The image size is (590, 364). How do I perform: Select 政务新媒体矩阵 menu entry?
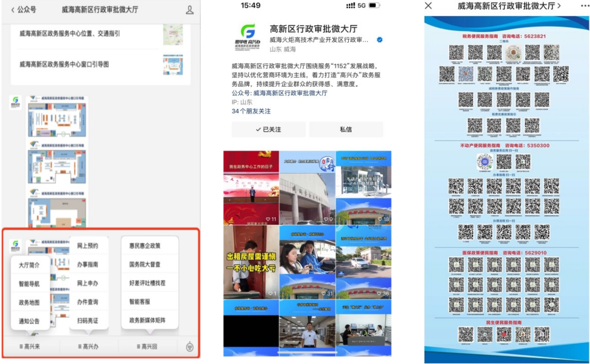tap(147, 320)
